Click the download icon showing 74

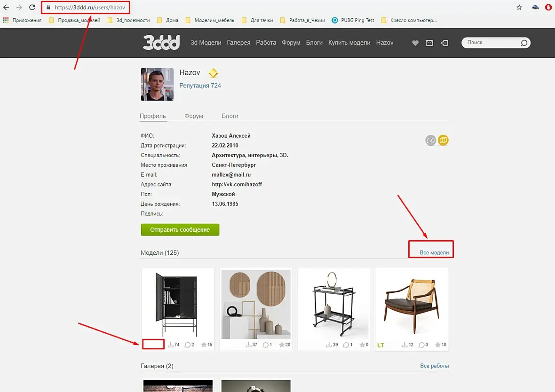click(x=171, y=344)
